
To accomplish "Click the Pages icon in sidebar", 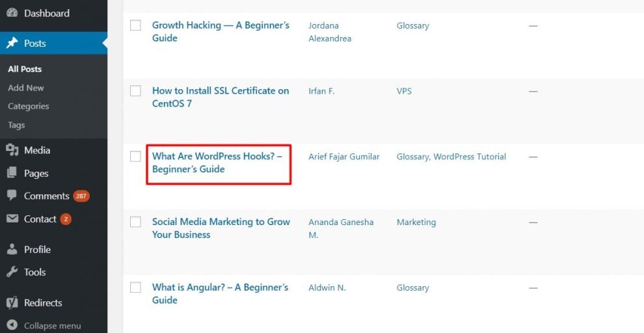I will click(12, 174).
